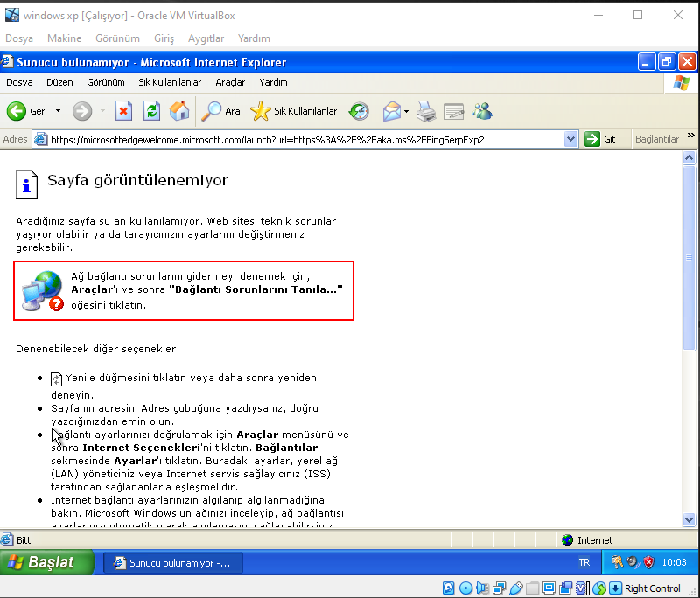Image resolution: width=700 pixels, height=598 pixels.
Task: Click the VirtualBox optical disc status icon
Action: pyautogui.click(x=465, y=588)
